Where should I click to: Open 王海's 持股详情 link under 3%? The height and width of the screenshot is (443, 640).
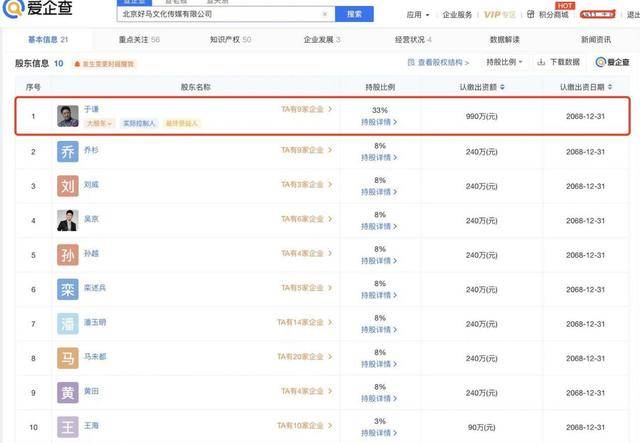(x=379, y=433)
